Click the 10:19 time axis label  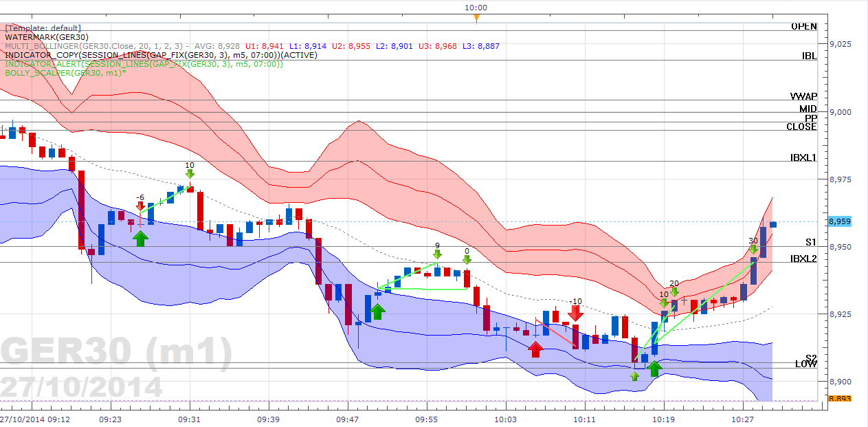click(664, 419)
